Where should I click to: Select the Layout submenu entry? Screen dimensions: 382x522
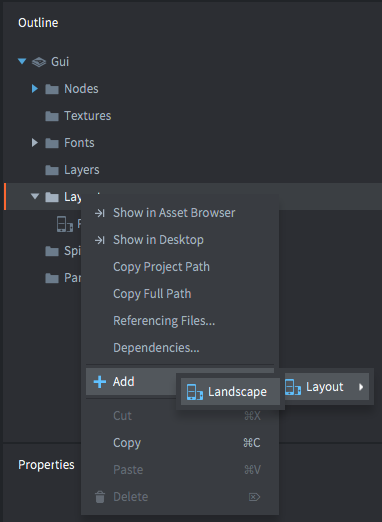click(x=327, y=387)
